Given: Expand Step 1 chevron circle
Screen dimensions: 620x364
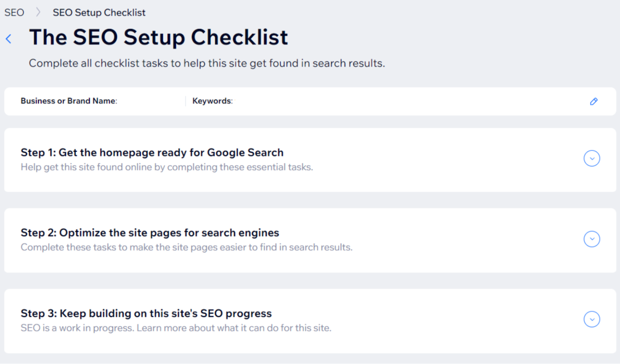Looking at the screenshot, I should point(591,158).
